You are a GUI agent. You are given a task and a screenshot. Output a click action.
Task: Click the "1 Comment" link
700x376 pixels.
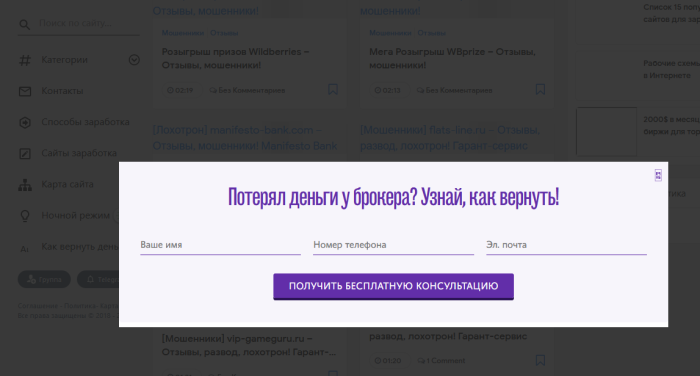point(441,360)
